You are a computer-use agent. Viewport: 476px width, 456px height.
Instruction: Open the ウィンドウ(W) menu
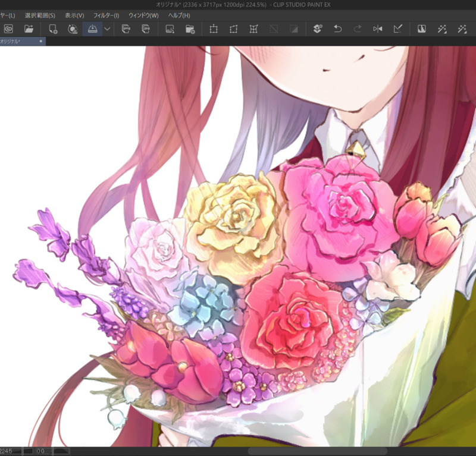[143, 15]
